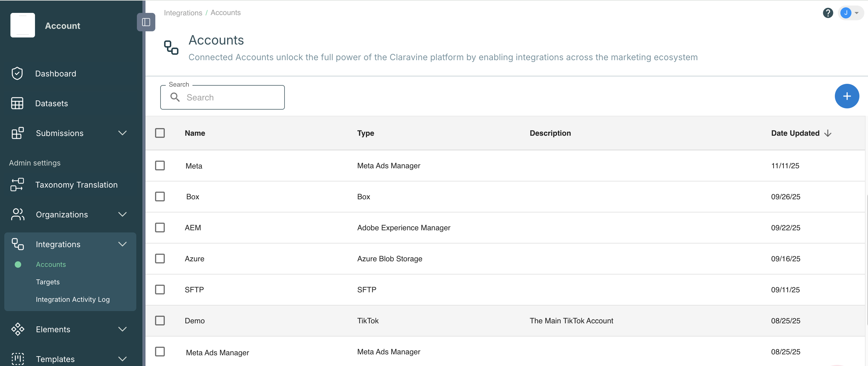Click the green Accounts active dot
This screenshot has width=868, height=366.
(18, 265)
